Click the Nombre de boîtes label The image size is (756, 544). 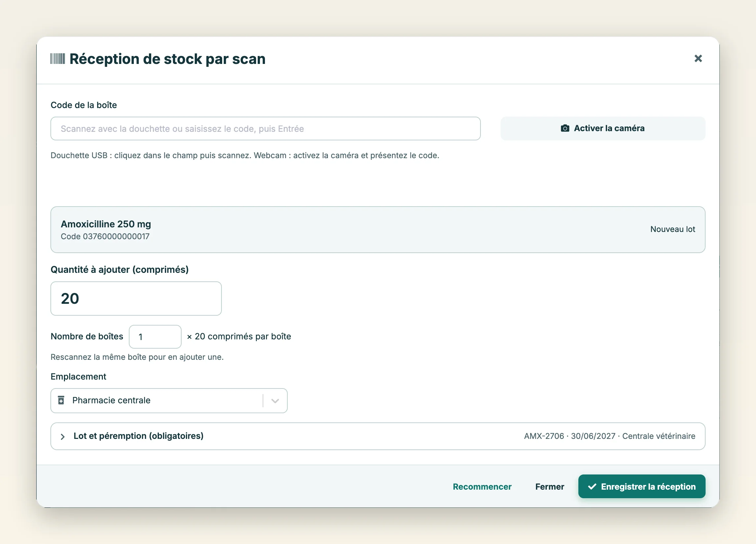[x=87, y=336]
